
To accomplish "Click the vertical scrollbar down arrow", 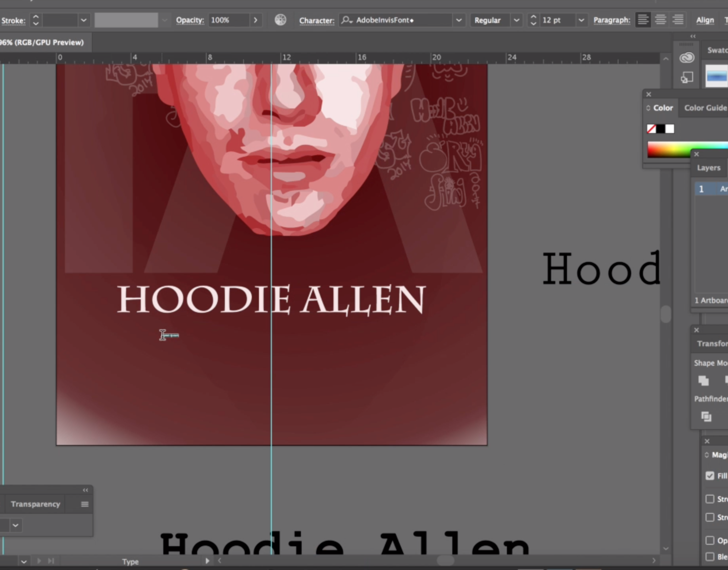I will (666, 548).
